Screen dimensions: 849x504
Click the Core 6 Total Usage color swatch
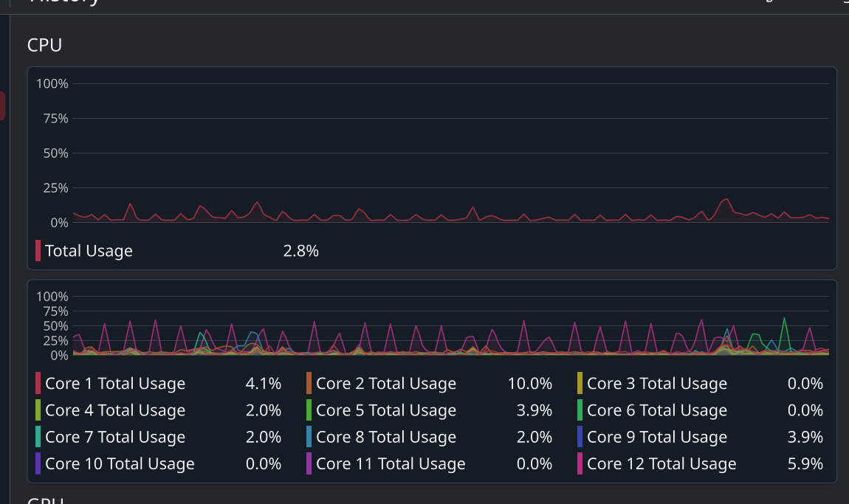580,410
